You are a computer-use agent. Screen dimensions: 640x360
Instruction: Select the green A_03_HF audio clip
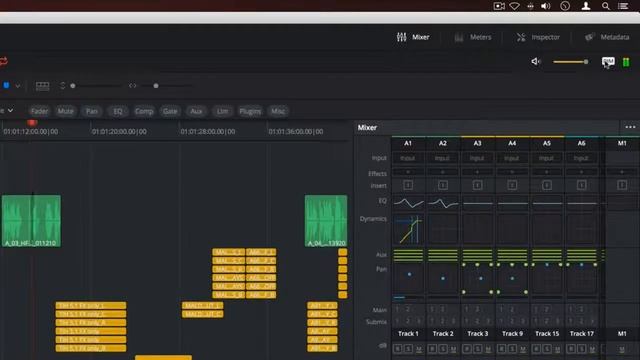(x=31, y=221)
